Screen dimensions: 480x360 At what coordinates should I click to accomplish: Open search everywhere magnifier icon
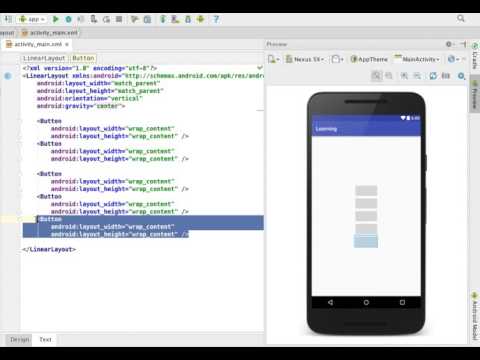click(461, 18)
